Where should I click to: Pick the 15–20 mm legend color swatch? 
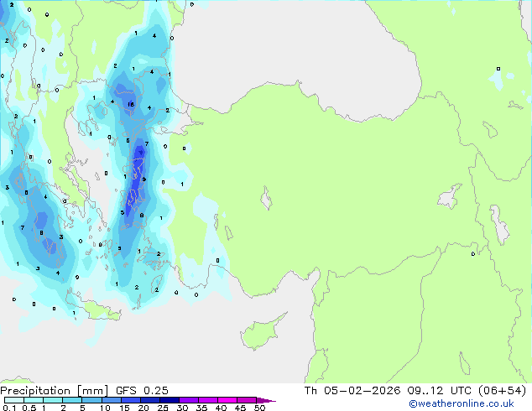coord(130,400)
